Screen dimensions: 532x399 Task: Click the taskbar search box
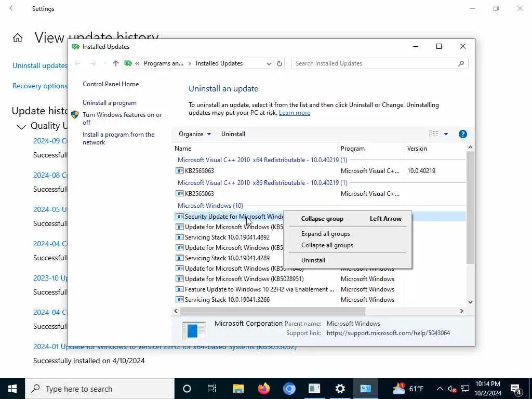click(x=100, y=389)
